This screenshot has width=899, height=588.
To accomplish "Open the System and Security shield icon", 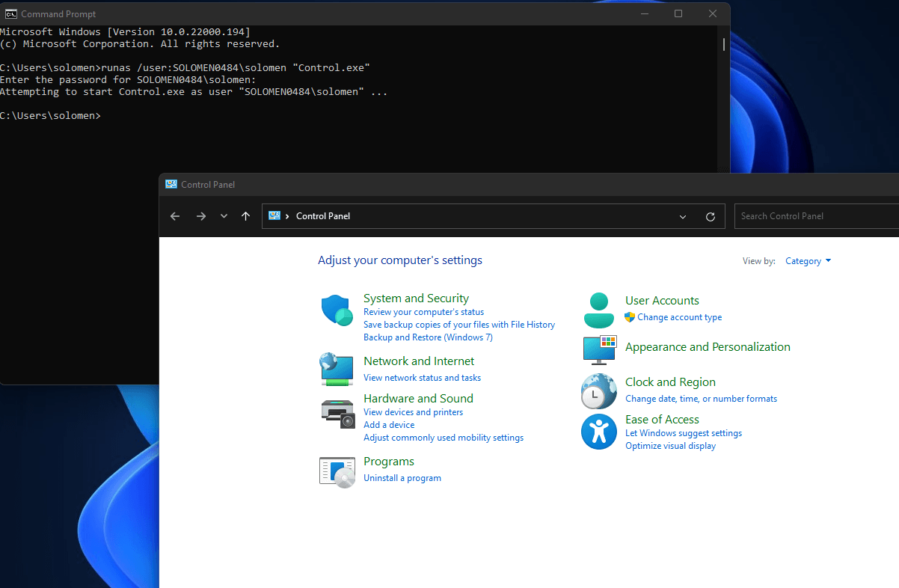I will point(337,310).
